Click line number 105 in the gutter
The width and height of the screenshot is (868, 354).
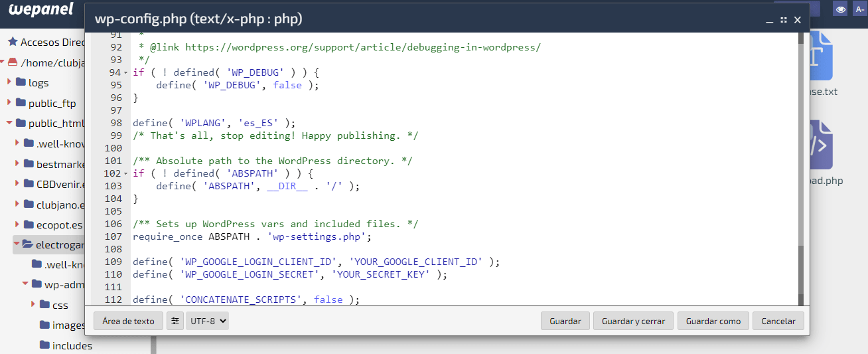pos(113,211)
